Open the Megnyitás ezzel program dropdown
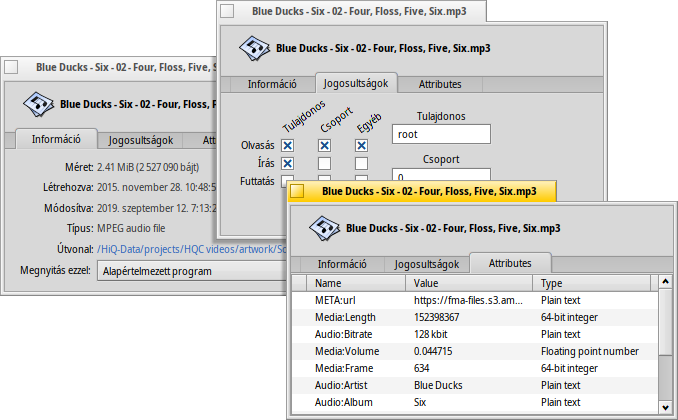This screenshot has width=678, height=420. (190, 270)
